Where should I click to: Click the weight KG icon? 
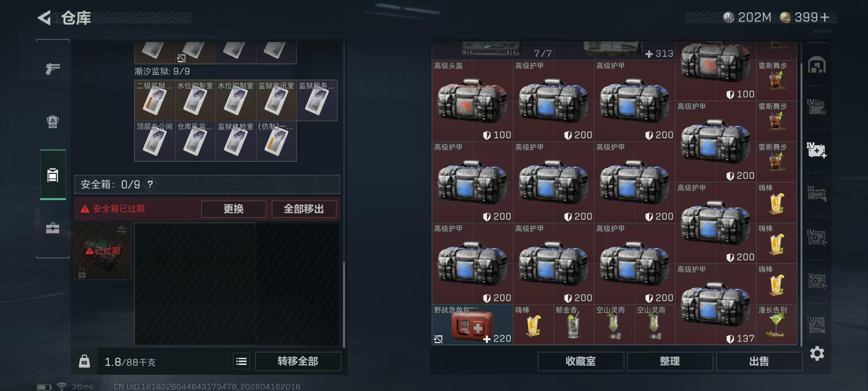(84, 361)
